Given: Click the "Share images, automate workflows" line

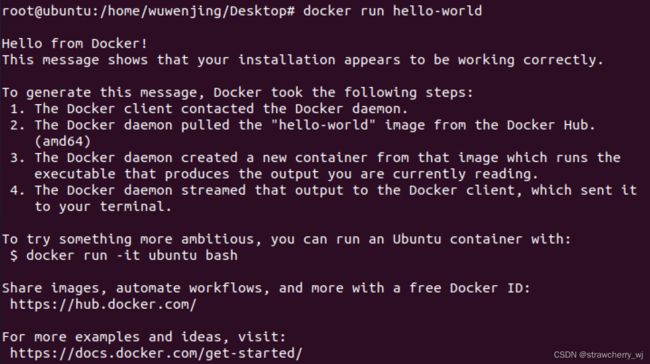Looking at the screenshot, I should point(266,289).
